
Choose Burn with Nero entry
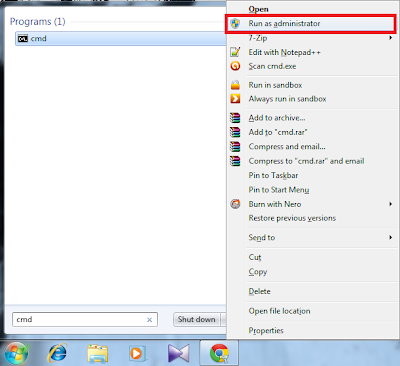pyautogui.click(x=275, y=204)
